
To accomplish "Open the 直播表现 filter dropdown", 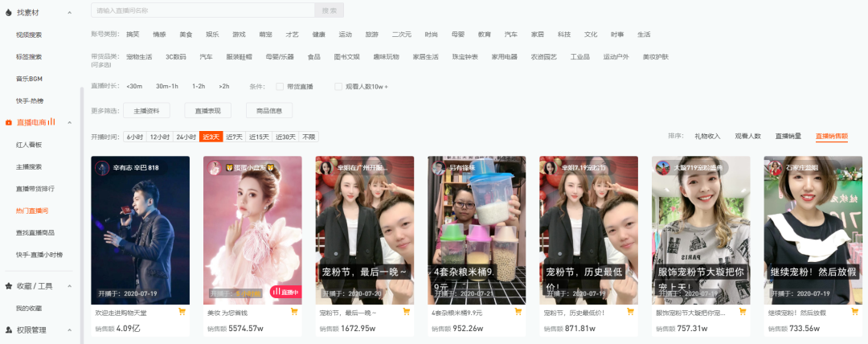I will click(x=207, y=111).
